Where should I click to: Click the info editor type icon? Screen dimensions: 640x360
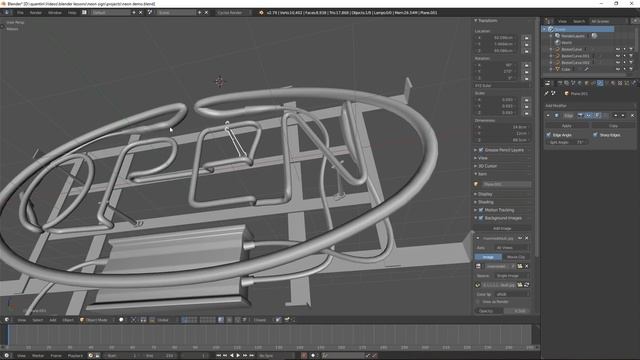click(7, 13)
